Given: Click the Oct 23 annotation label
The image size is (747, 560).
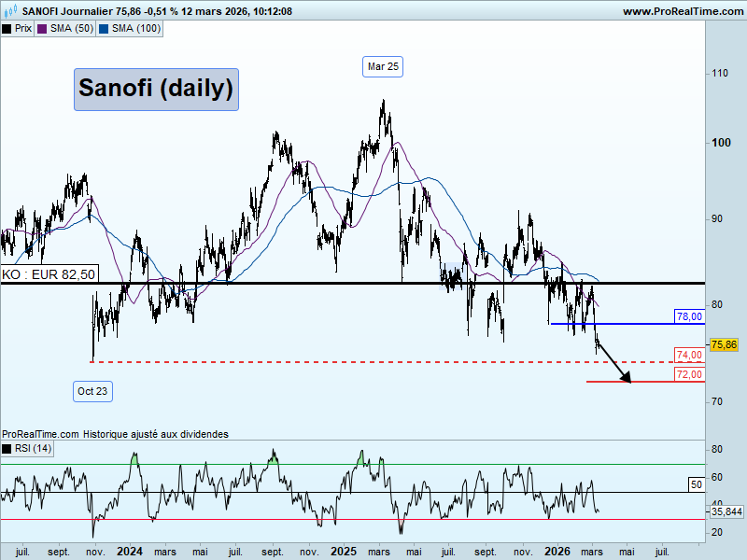Looking at the screenshot, I should 92,391.
